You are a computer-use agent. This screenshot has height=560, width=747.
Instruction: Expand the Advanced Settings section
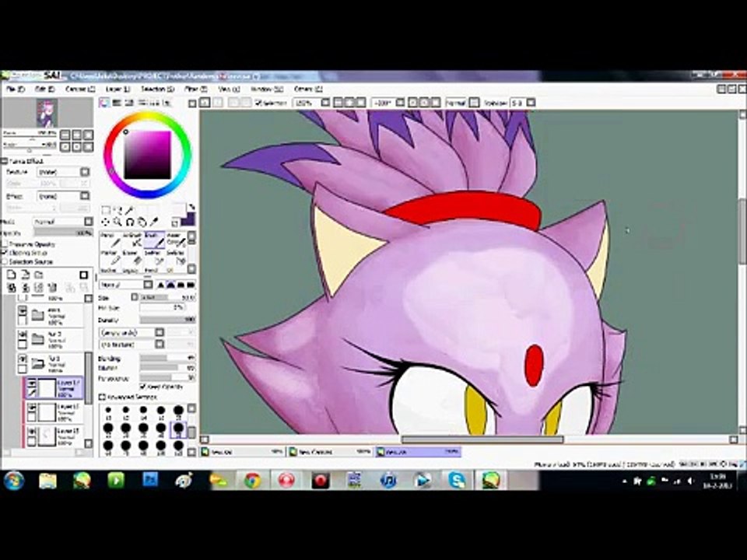[x=102, y=397]
